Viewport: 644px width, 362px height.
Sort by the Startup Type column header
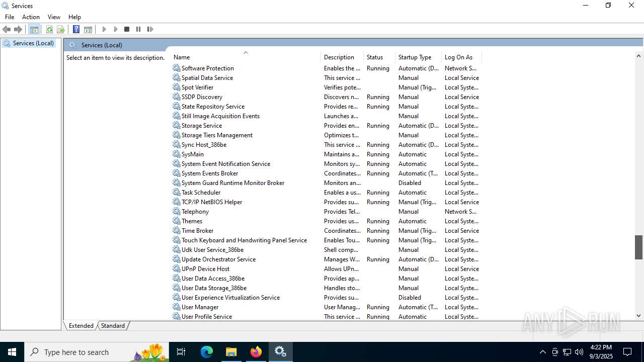[418, 57]
